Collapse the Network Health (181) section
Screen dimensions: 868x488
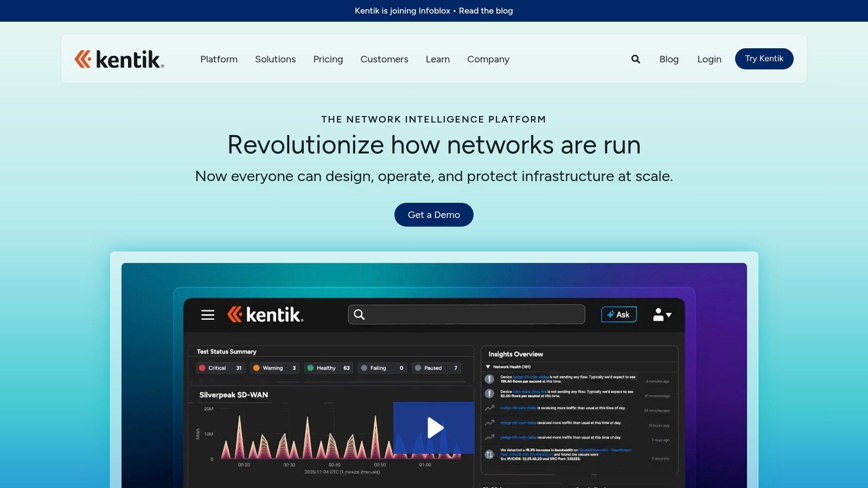point(488,367)
